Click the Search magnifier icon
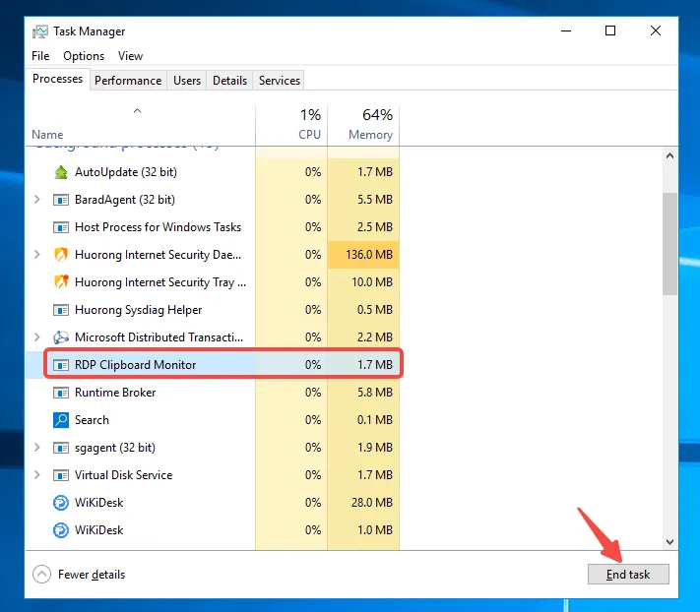The image size is (700, 612). coord(61,420)
